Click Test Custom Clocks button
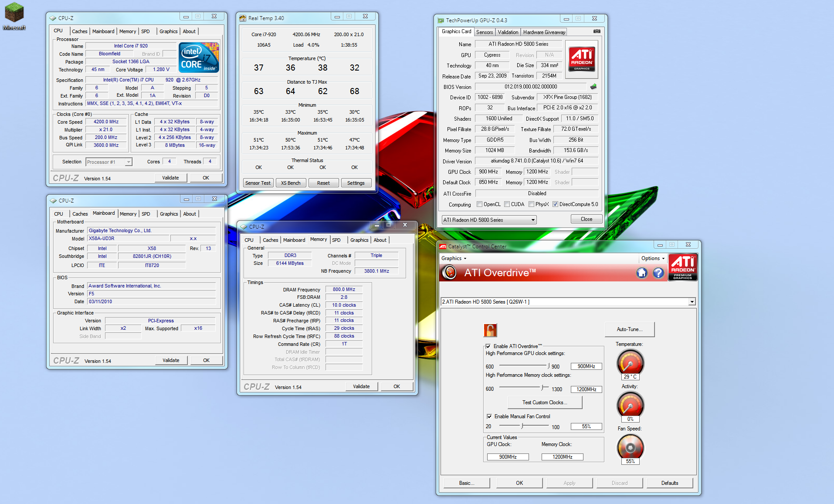834x504 pixels. point(545,403)
